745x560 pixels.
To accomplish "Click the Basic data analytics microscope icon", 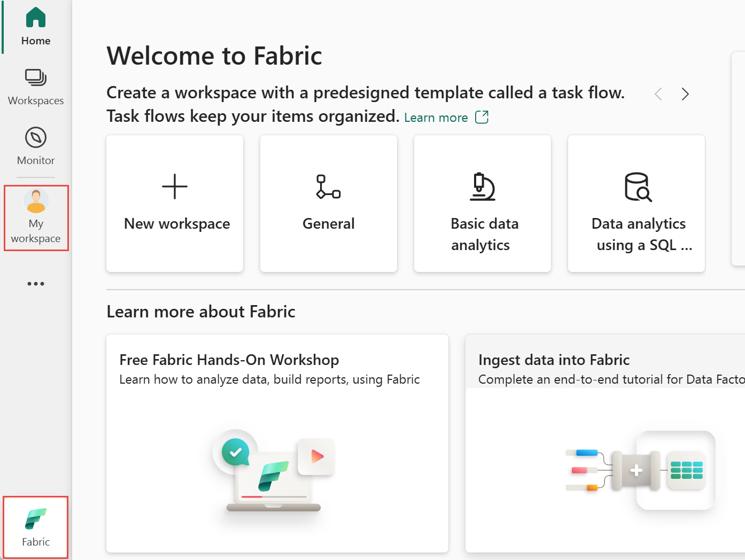I will click(483, 186).
